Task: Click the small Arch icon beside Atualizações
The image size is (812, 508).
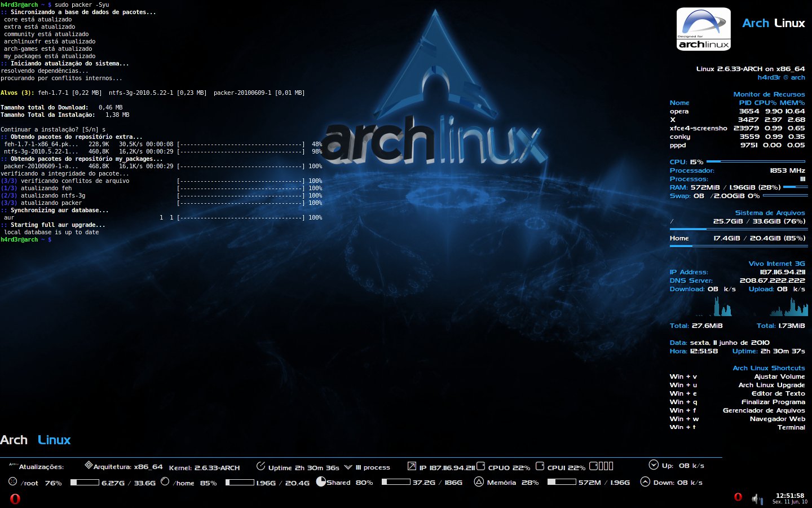Action: click(14, 465)
